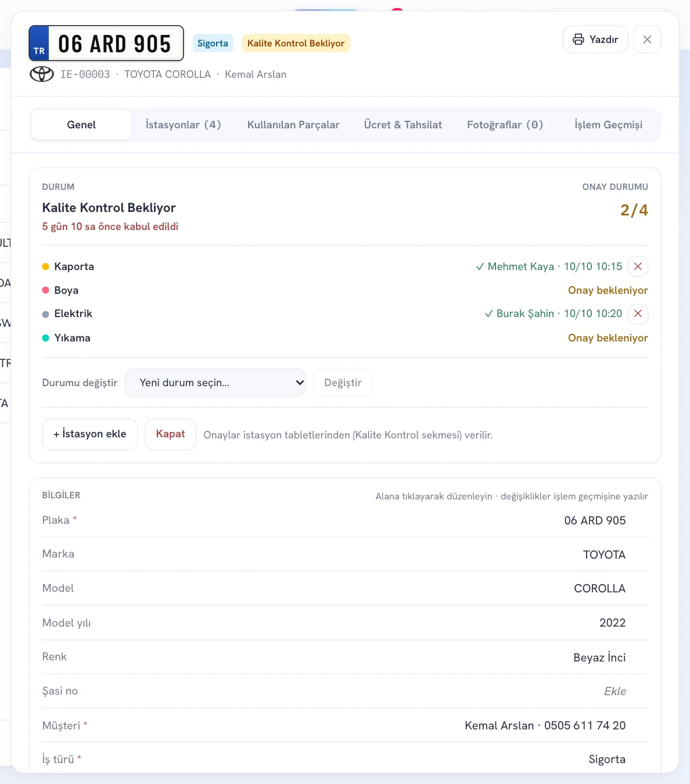690x784 pixels.
Task: Click the IE-00003 work order number
Action: [85, 74]
